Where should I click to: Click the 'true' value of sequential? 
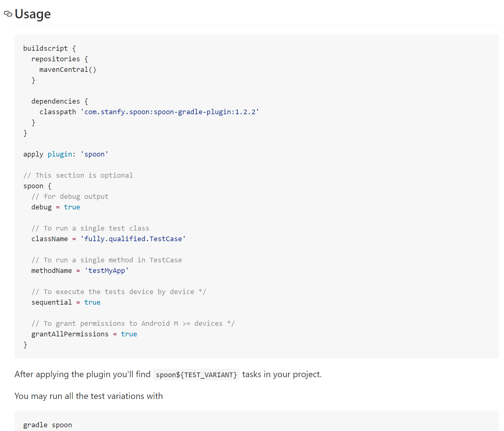pos(92,302)
